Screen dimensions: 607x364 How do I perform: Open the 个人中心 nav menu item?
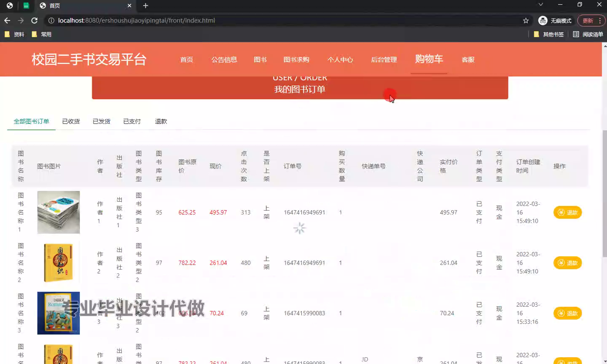click(340, 59)
